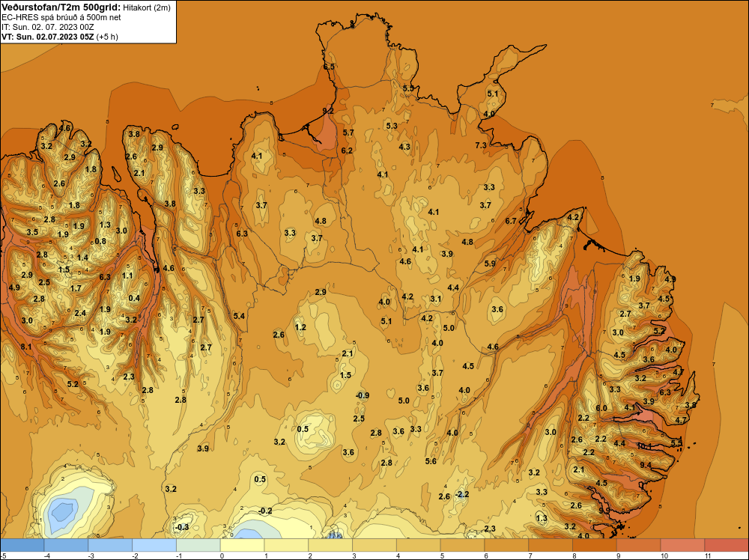Click the 6.7 temperature value
Image resolution: width=749 pixels, height=560 pixels.
point(511,221)
